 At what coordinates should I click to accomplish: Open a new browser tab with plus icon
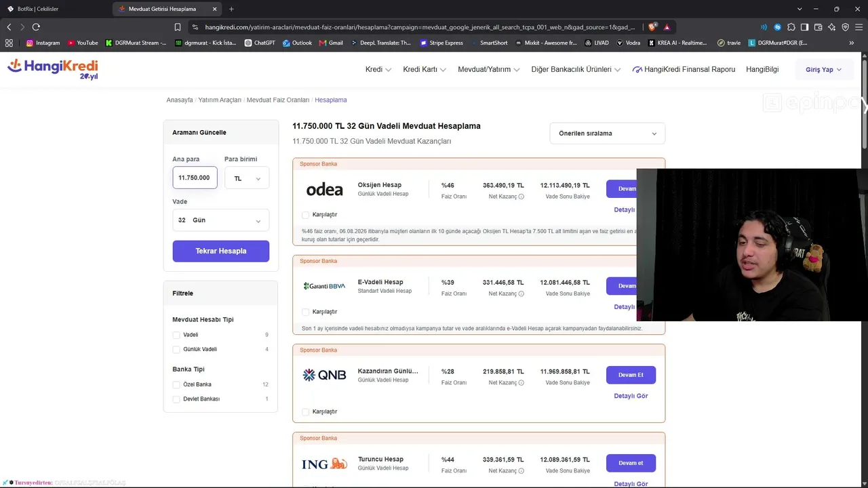click(231, 9)
